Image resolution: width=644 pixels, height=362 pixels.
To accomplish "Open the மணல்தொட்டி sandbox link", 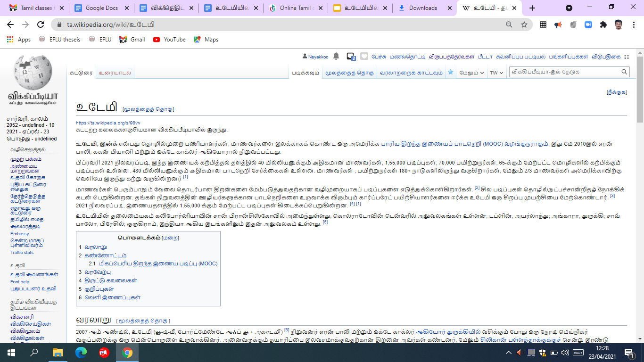I will (407, 57).
